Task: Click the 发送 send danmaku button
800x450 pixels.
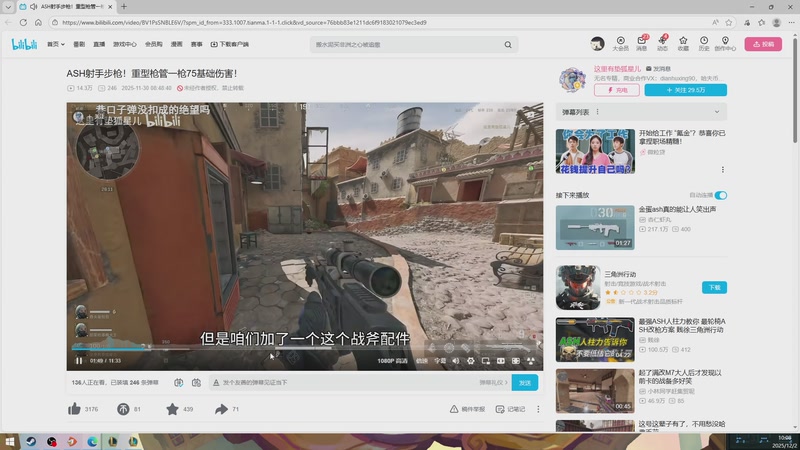Action: point(524,383)
